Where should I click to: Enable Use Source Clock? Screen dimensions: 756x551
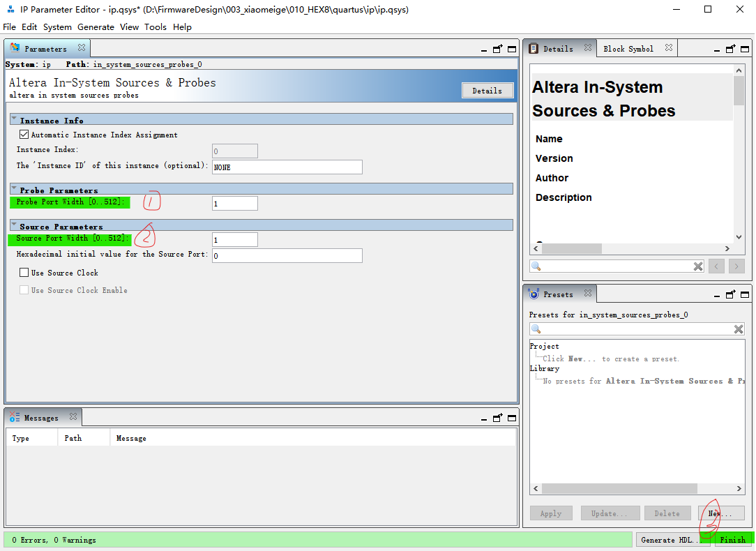[x=24, y=272]
